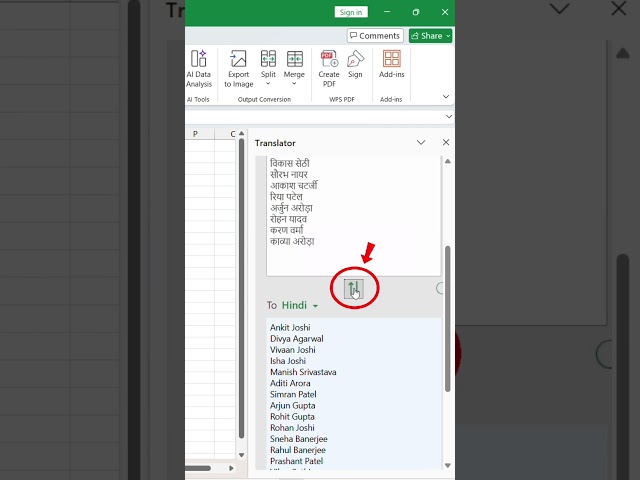Viewport: 640px width, 480px height.
Task: Click Hindi source line आकाश चटर्जी
Action: point(293,186)
